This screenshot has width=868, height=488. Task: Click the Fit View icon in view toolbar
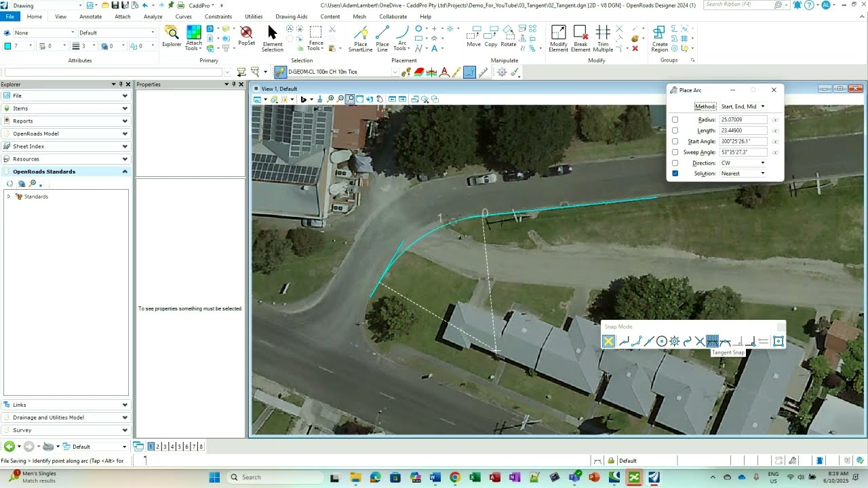coord(359,99)
